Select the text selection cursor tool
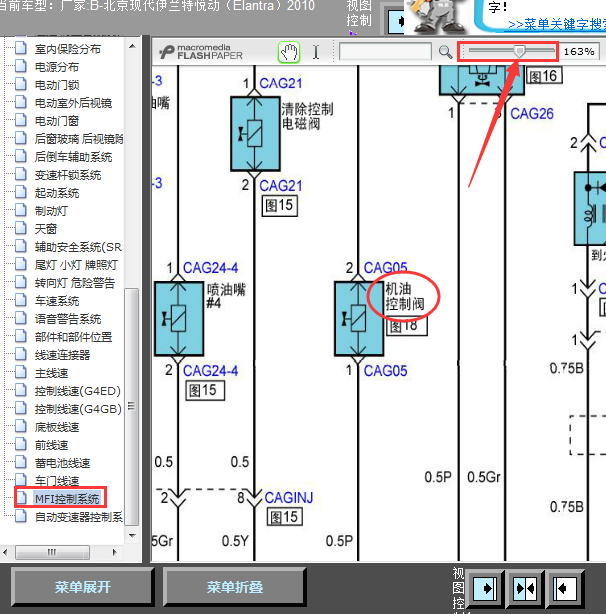Viewport: 606px width, 614px height. point(316,52)
